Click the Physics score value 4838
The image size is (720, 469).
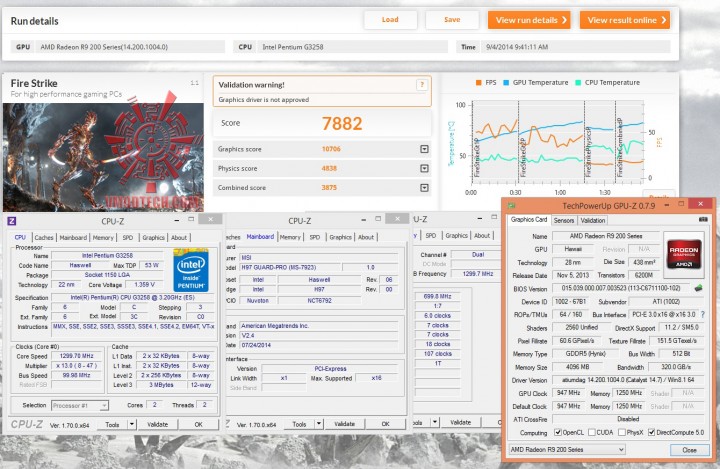click(329, 168)
